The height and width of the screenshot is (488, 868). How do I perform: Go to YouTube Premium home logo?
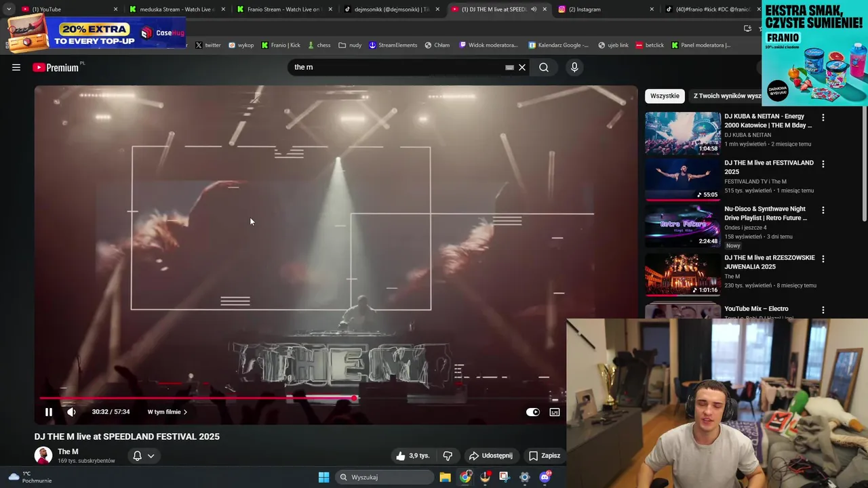tap(56, 67)
